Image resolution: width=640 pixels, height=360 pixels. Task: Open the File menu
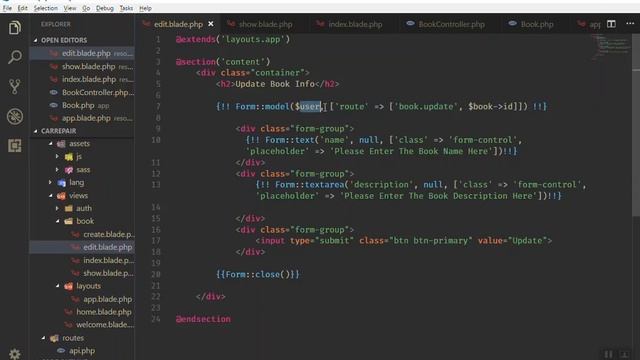pyautogui.click(x=7, y=8)
